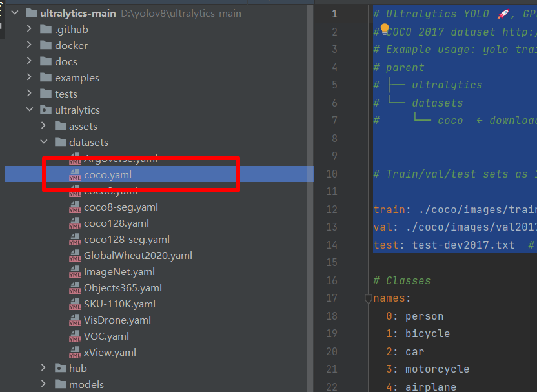Click the 'bicycle' class name in the editor
The width and height of the screenshot is (537, 392).
(428, 334)
